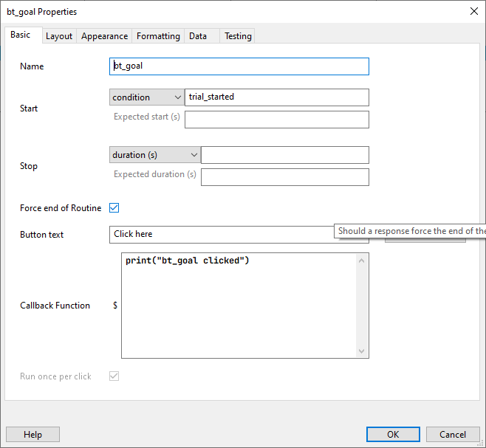The width and height of the screenshot is (486, 448).
Task: Toggle the Run once per click checkbox
Action: [x=114, y=376]
